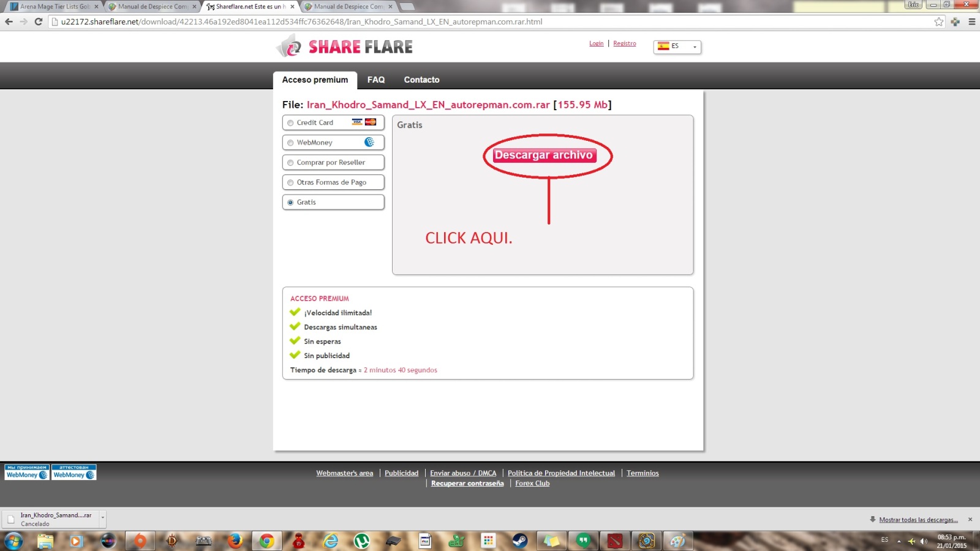This screenshot has width=980, height=551.
Task: Open the Forex Club link
Action: tap(532, 484)
